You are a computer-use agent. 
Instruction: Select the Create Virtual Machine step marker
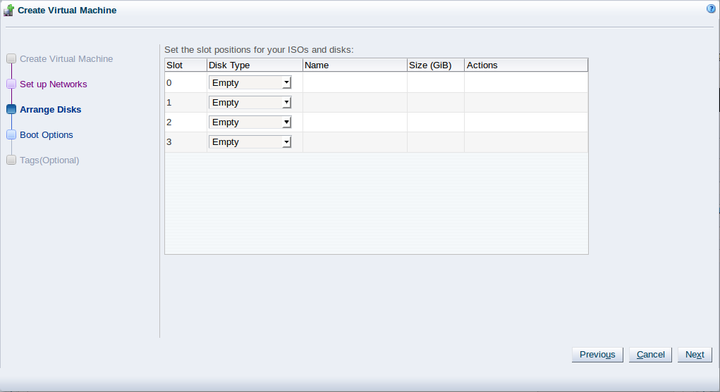(x=11, y=59)
